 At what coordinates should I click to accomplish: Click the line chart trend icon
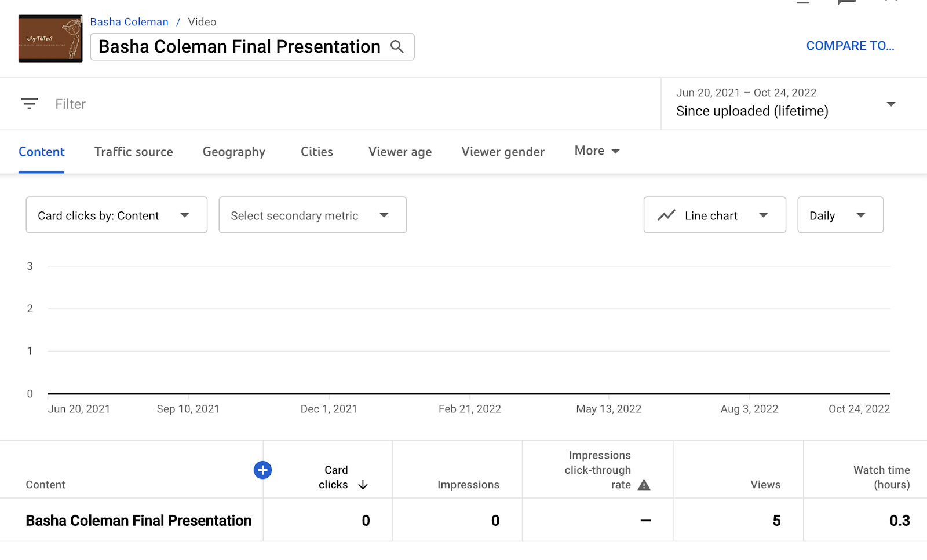pos(666,215)
